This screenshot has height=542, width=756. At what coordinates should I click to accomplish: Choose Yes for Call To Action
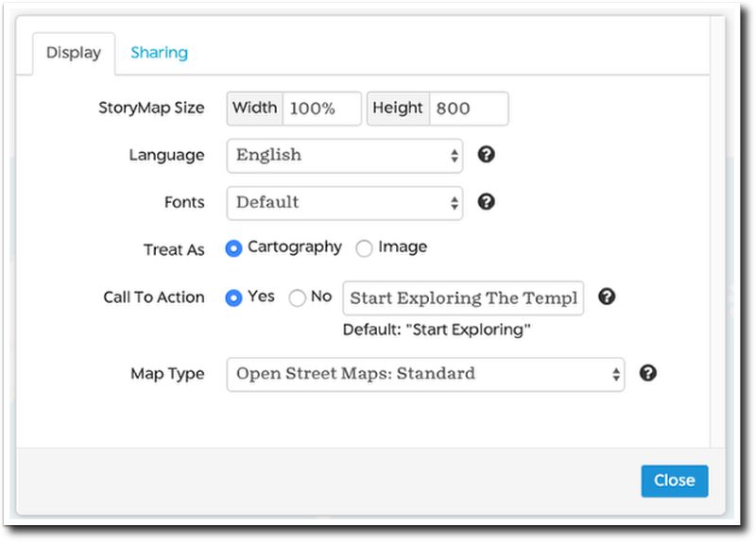coord(233,297)
